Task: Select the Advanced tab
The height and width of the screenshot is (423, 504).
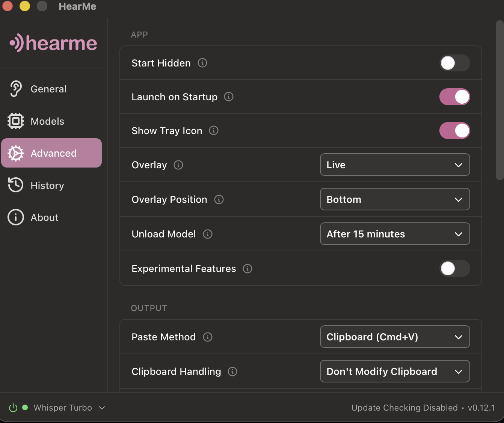Action: click(x=51, y=153)
